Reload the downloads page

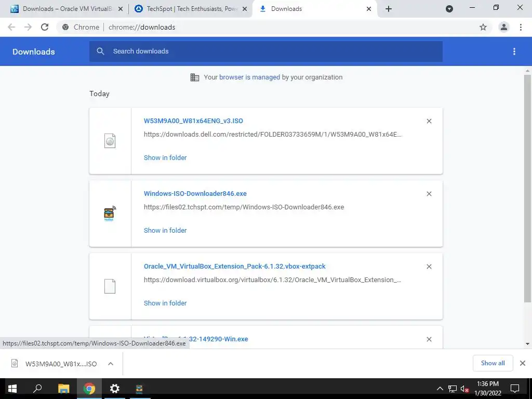(x=45, y=27)
